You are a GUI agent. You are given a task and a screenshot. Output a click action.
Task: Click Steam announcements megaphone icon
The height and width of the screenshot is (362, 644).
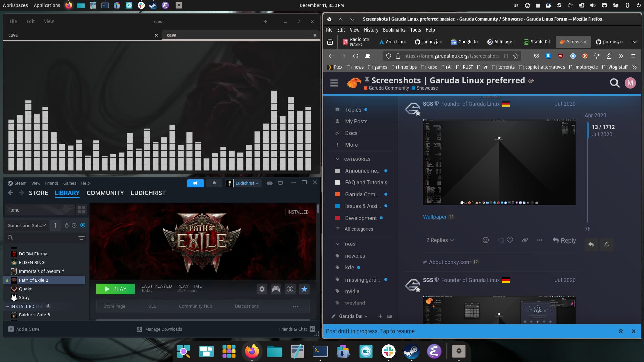coord(196,183)
